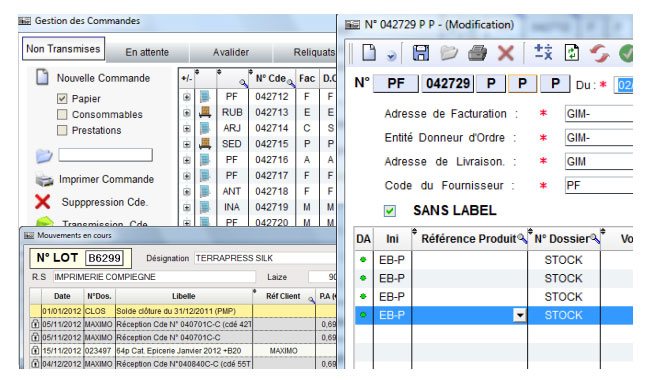Click STOCK in the selected blue row
The image size is (655, 380).
click(x=563, y=315)
